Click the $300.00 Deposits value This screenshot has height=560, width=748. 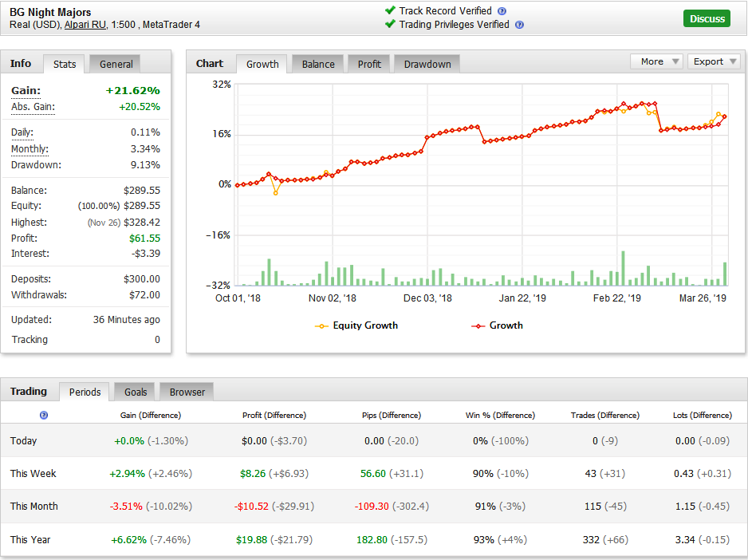[142, 279]
